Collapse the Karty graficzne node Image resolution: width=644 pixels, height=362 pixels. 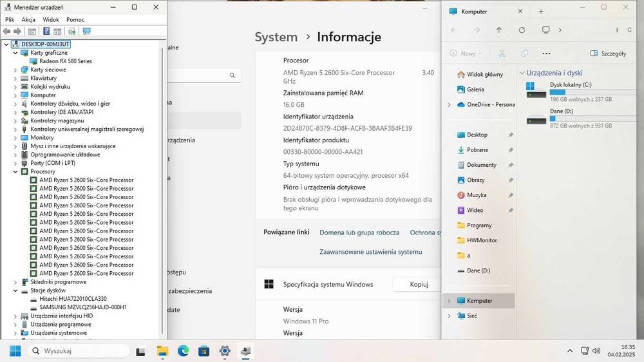[x=15, y=53]
